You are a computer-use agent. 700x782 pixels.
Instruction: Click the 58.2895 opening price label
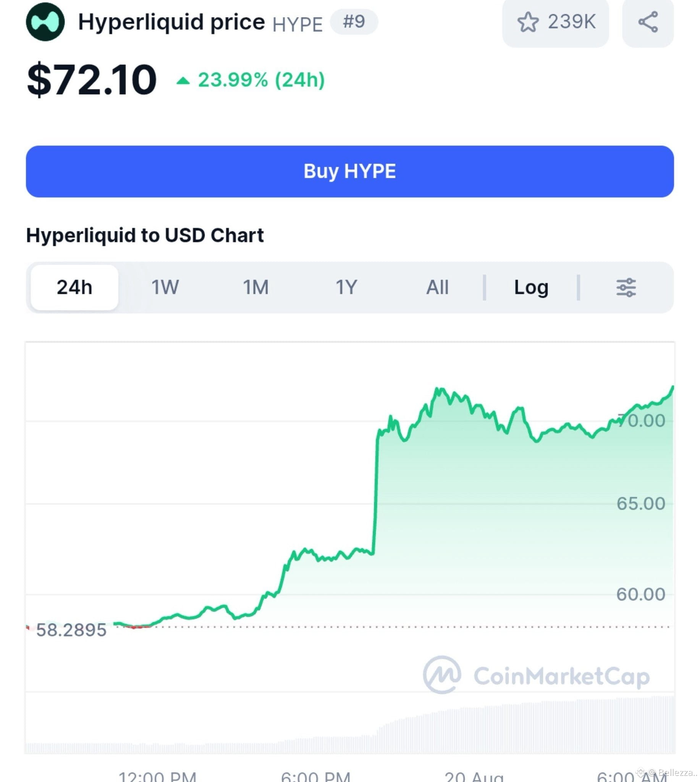[71, 630]
